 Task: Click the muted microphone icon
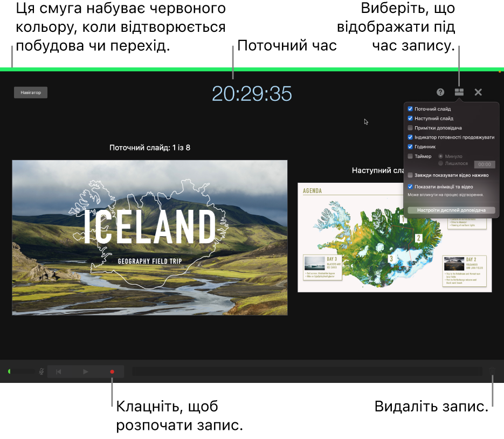42,372
